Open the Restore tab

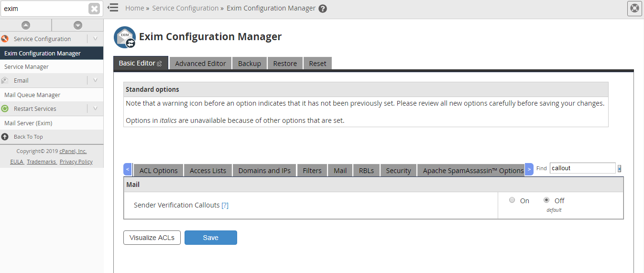pyautogui.click(x=285, y=64)
